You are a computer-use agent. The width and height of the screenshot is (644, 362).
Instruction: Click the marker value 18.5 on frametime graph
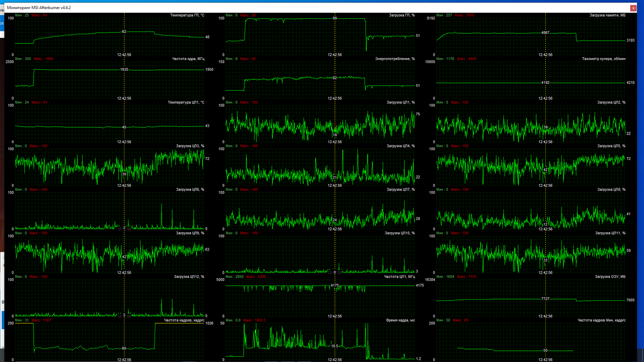(x=335, y=346)
